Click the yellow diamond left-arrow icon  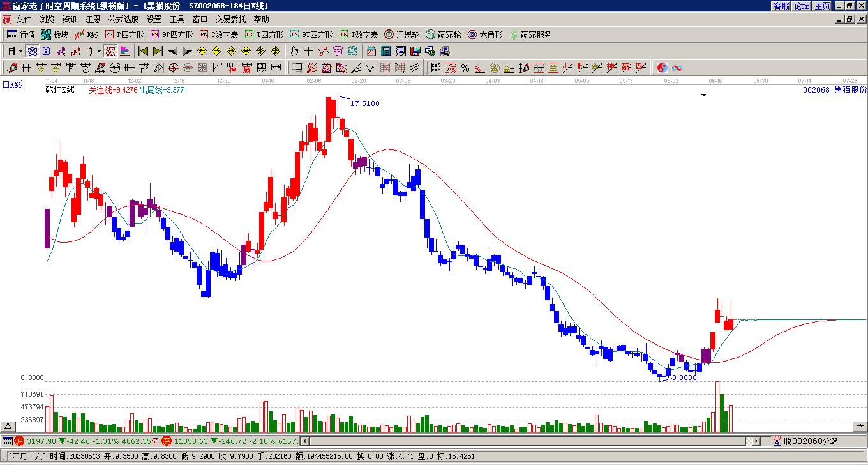click(x=202, y=51)
